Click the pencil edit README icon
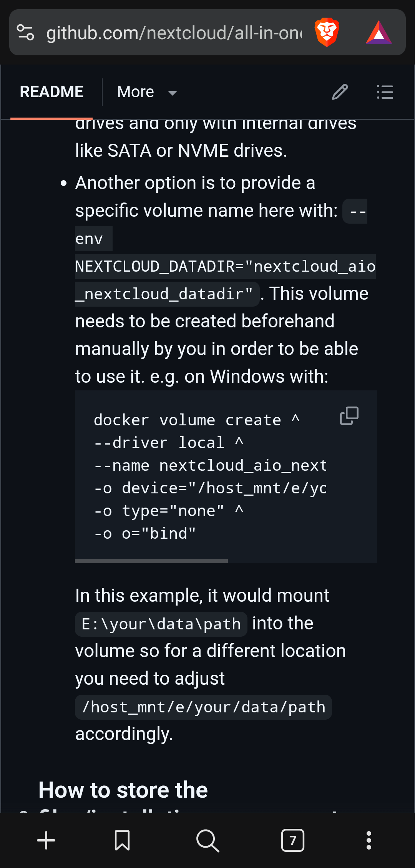The height and width of the screenshot is (868, 415). click(x=340, y=92)
